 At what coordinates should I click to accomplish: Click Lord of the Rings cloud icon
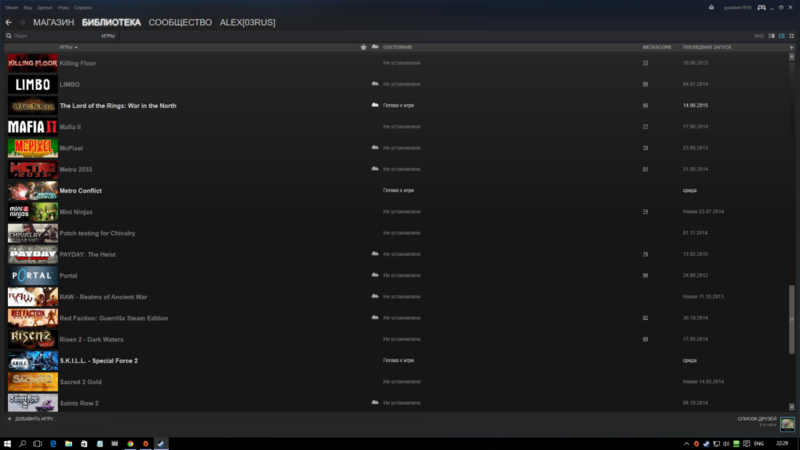(375, 105)
